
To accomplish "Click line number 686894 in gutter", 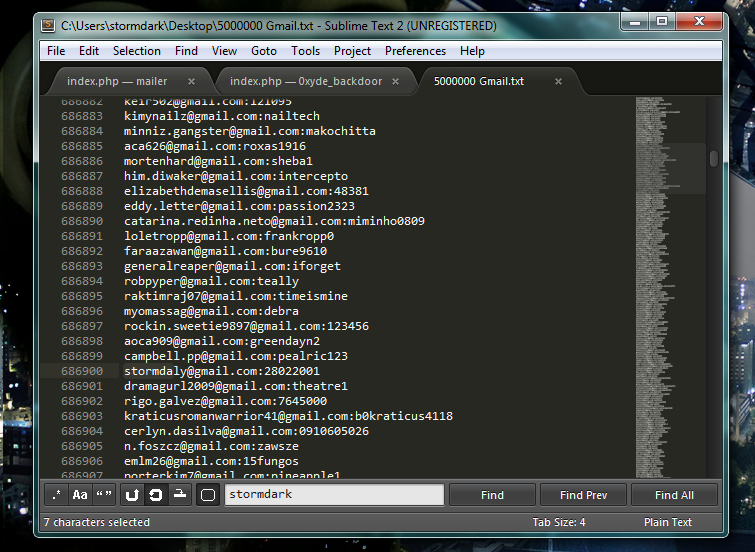I will click(82, 281).
